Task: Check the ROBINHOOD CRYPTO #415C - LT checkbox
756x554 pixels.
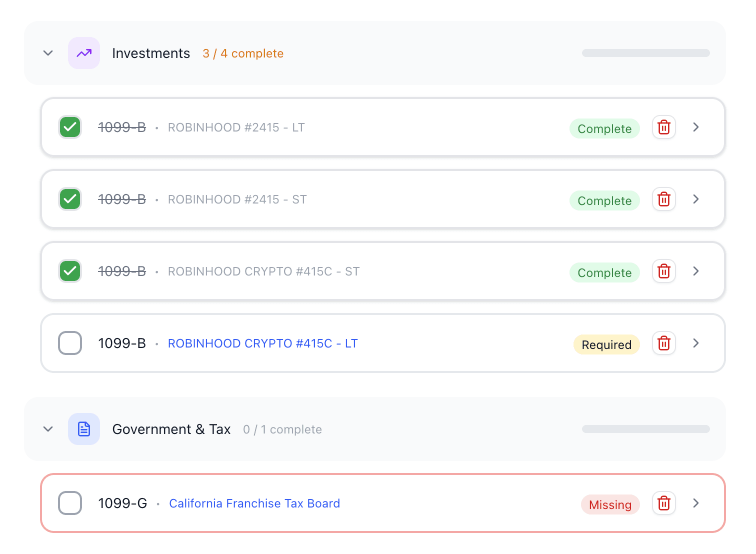Action: click(70, 343)
